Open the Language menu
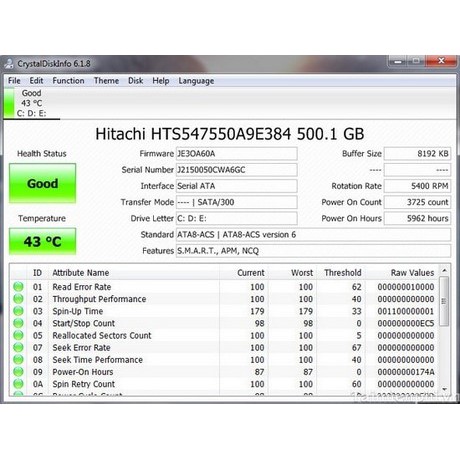The height and width of the screenshot is (460, 460). pyautogui.click(x=196, y=81)
